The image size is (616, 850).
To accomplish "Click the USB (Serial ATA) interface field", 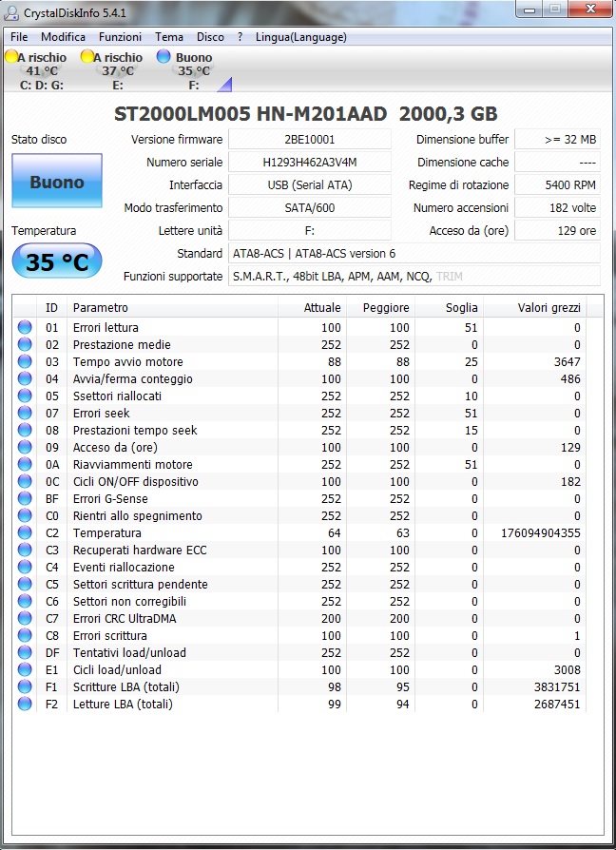I will pyautogui.click(x=310, y=184).
